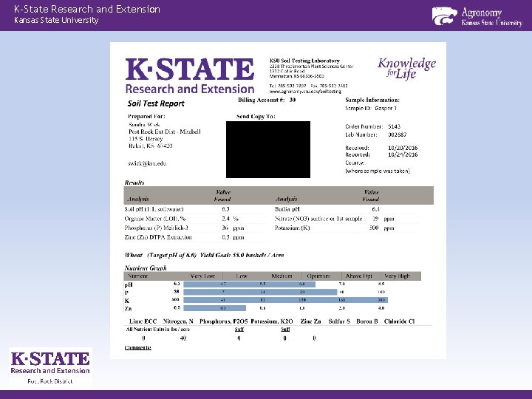Click the underlined 'Comments:' label

pyautogui.click(x=137, y=347)
